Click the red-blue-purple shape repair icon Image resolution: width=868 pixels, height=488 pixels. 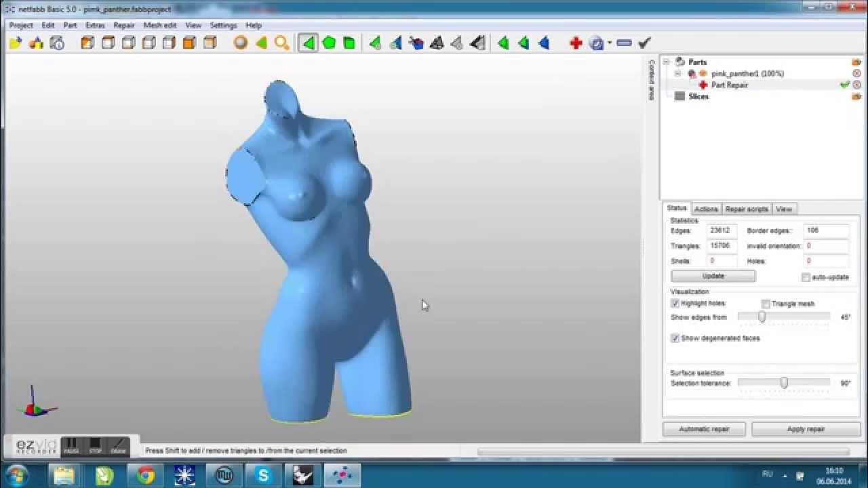(416, 43)
